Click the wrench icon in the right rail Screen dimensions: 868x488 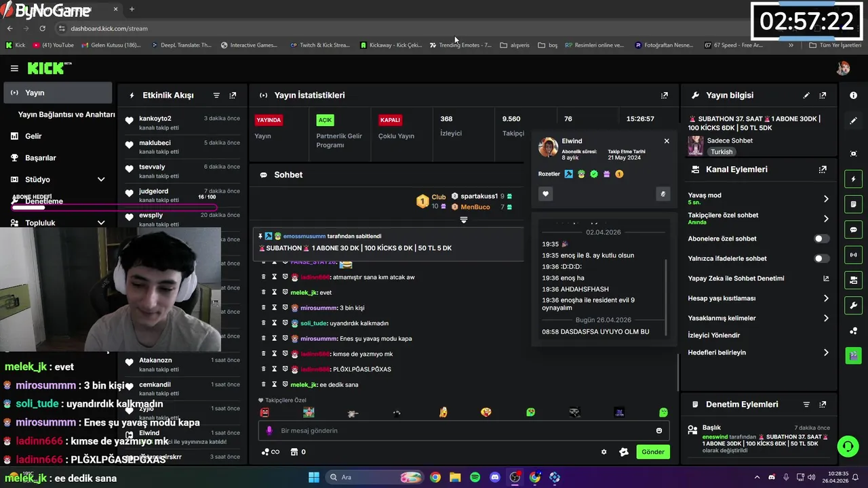(x=854, y=304)
